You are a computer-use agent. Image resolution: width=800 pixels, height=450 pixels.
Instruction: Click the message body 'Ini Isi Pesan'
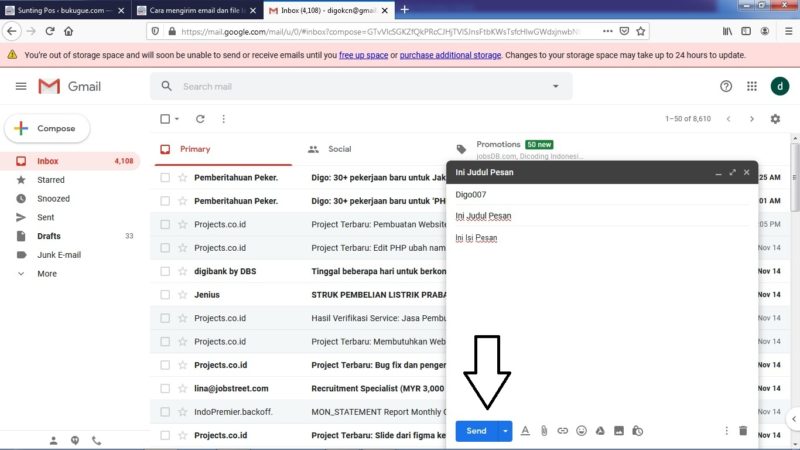[x=476, y=238]
